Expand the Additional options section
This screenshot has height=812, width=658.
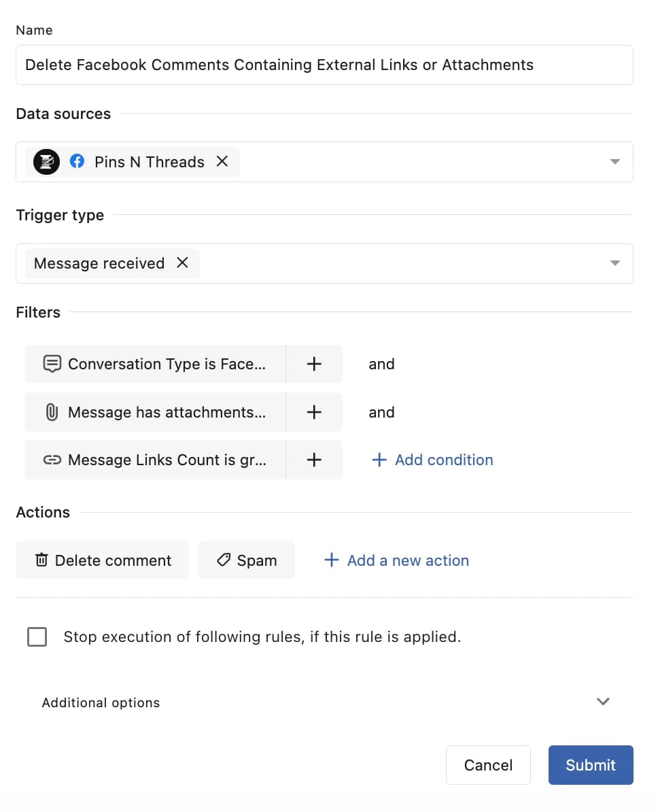pyautogui.click(x=602, y=702)
